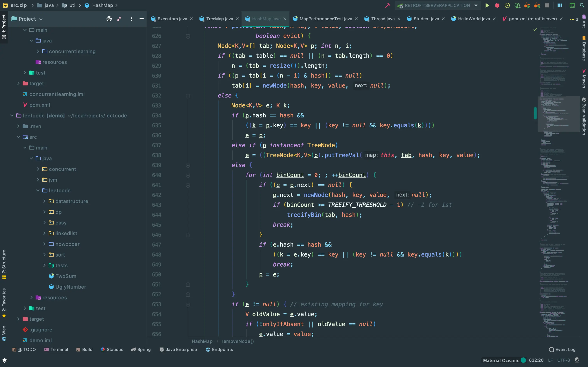Click the red Stop square icon
588x367 pixels.
point(547,5)
